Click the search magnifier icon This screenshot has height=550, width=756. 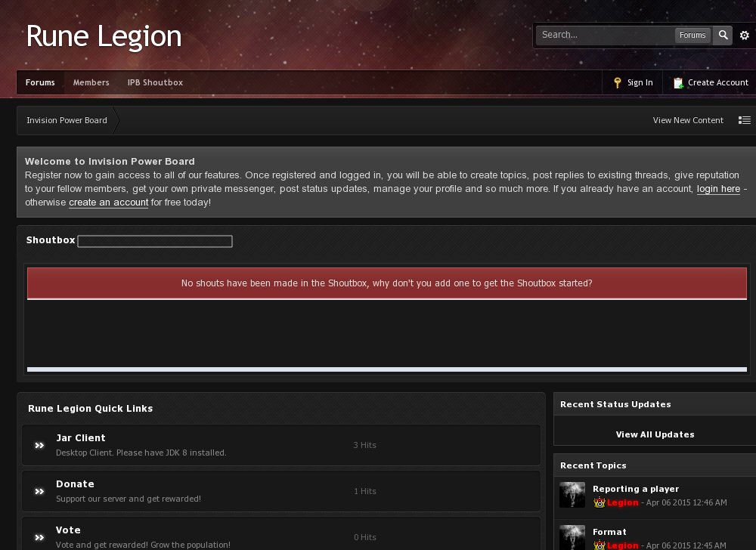point(723,36)
